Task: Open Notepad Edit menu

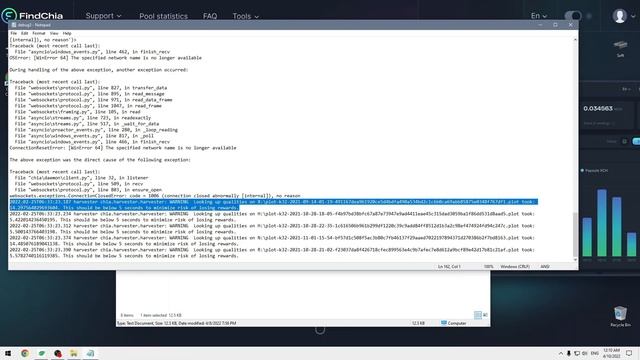Action: tap(24, 33)
